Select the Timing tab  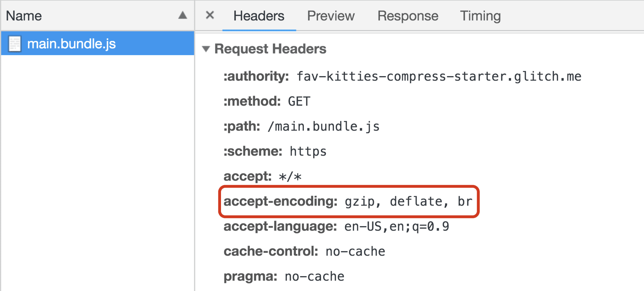(480, 15)
